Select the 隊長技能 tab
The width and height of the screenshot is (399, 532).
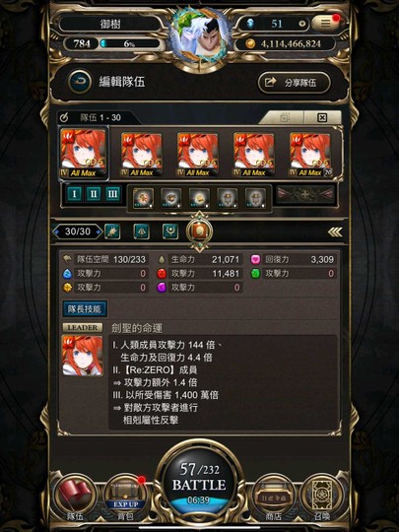point(85,308)
